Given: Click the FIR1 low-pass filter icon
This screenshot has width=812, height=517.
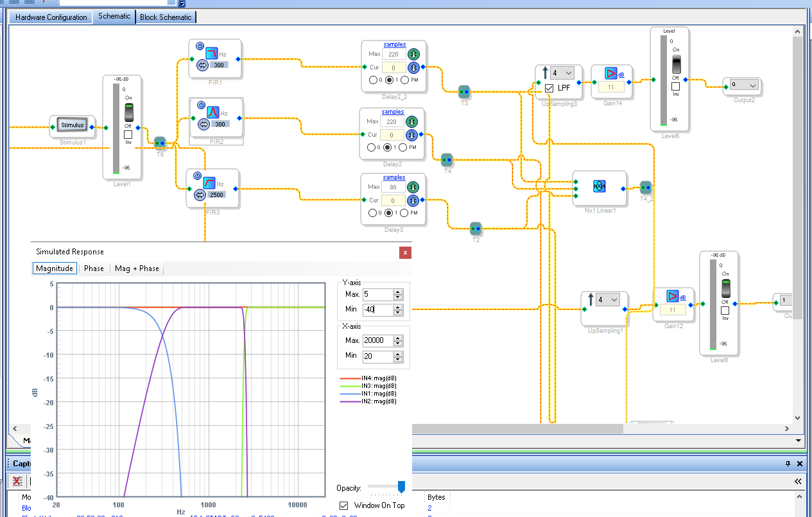Looking at the screenshot, I should click(x=211, y=52).
